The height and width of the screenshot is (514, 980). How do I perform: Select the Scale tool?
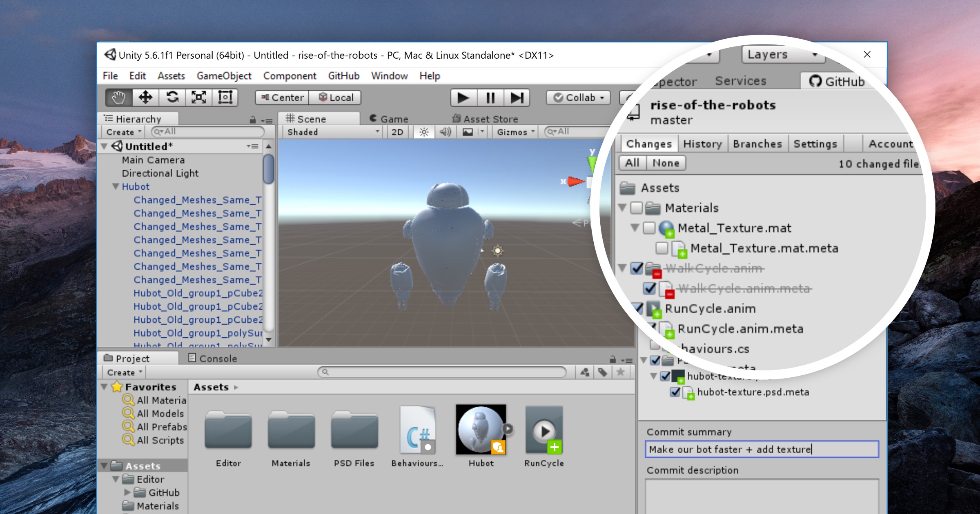199,97
